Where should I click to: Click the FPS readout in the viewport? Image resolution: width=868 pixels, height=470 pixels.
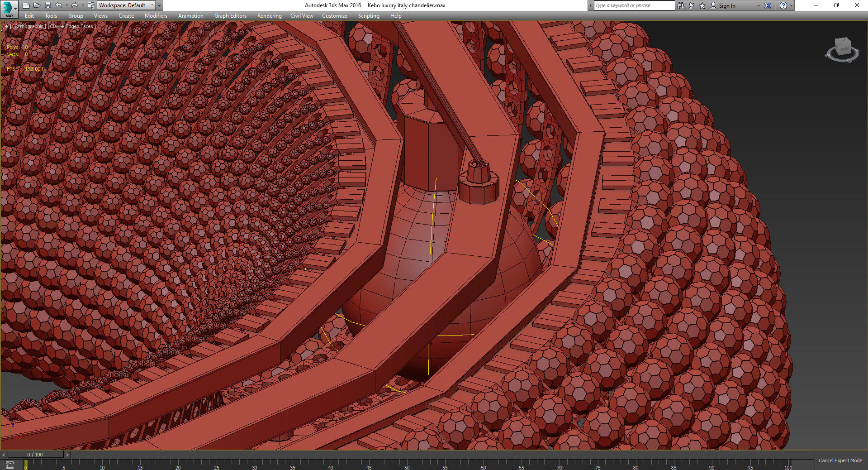[x=25, y=69]
